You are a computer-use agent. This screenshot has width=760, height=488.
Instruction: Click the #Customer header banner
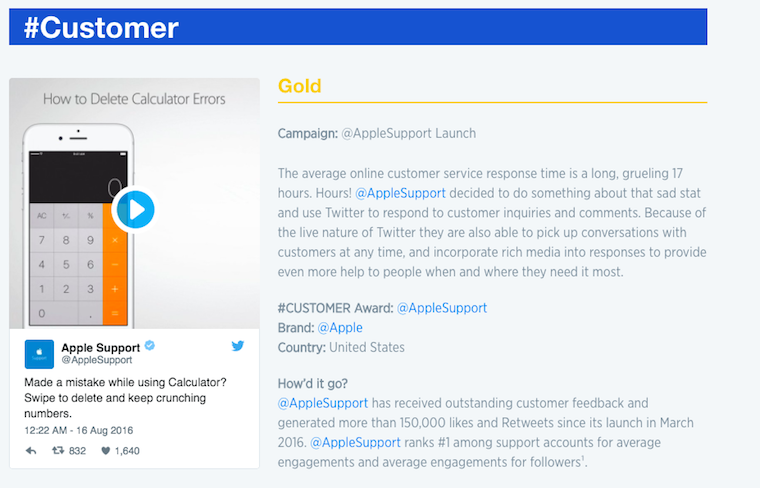(358, 27)
